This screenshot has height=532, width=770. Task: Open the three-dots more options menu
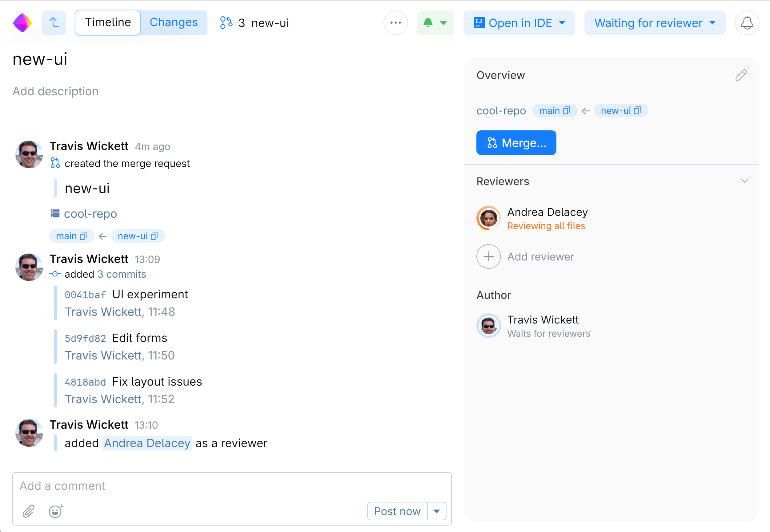(395, 23)
